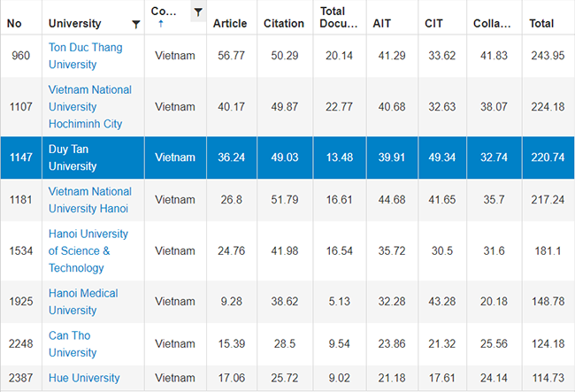The image size is (575, 392).
Task: Open the Country column filter icon
Action: click(x=198, y=12)
